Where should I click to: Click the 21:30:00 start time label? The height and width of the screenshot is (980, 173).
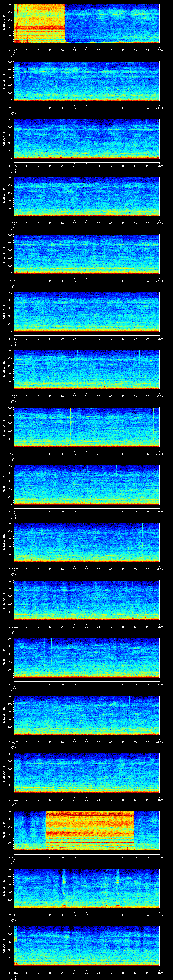(x=13, y=108)
